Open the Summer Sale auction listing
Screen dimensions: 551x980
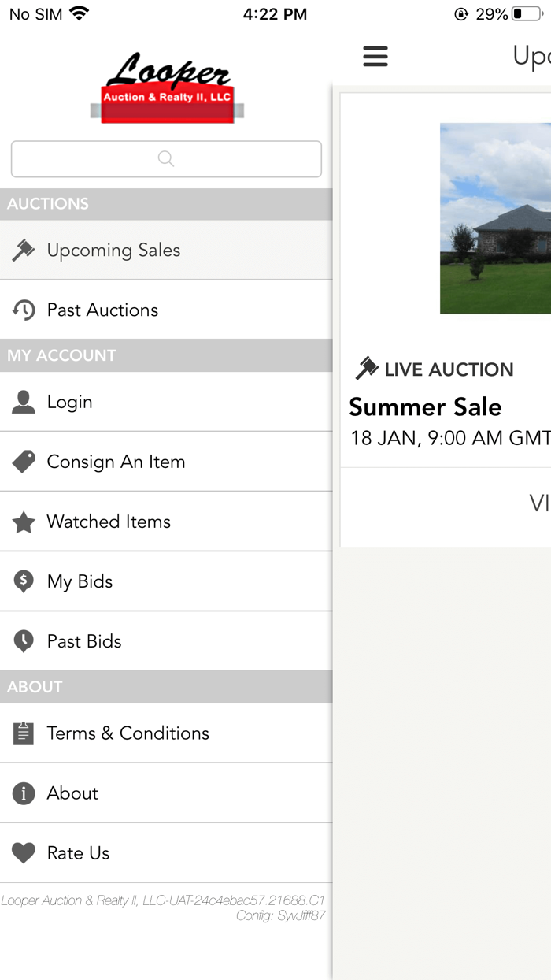(425, 407)
